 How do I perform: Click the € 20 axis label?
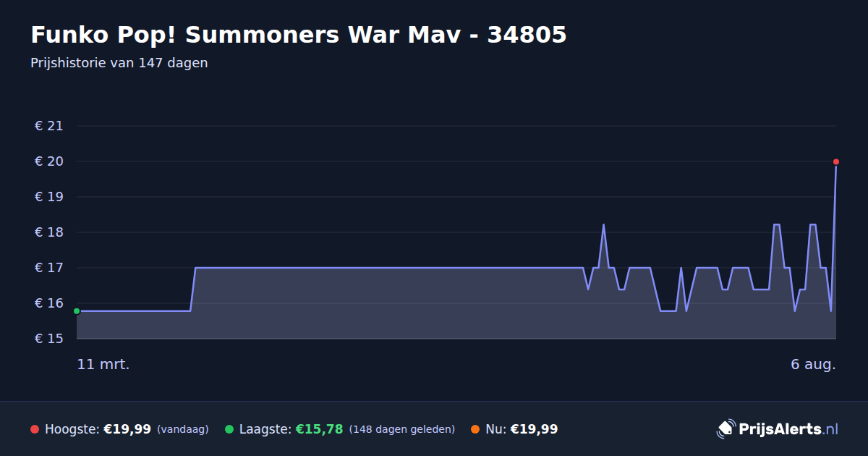(49, 161)
